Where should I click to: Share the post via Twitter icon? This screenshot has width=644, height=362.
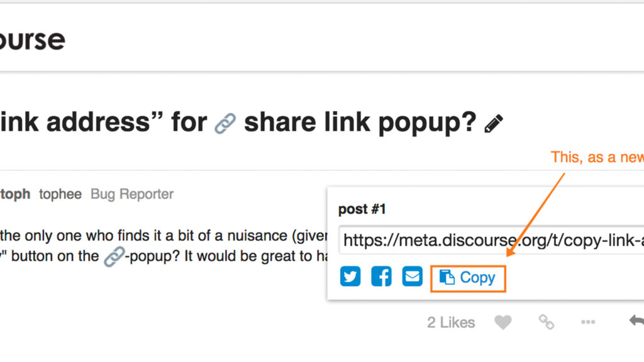[350, 277]
